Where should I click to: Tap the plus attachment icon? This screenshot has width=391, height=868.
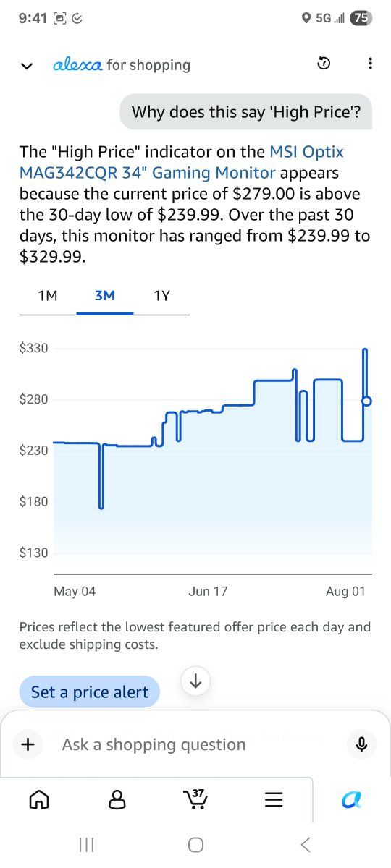coord(28,744)
